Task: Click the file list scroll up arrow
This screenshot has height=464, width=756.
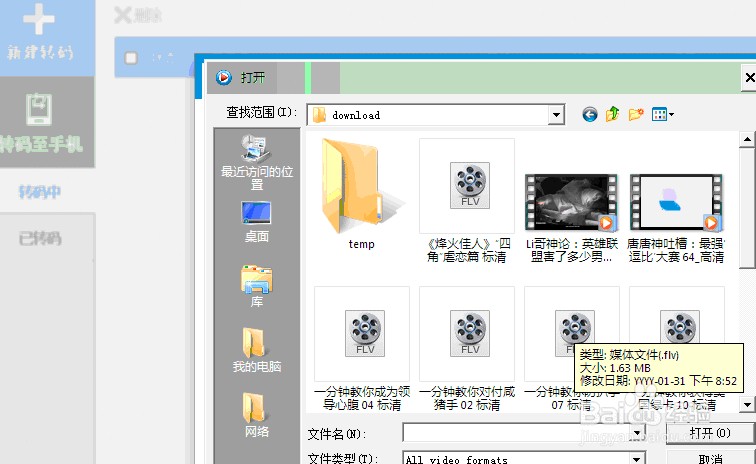Action: 747,140
